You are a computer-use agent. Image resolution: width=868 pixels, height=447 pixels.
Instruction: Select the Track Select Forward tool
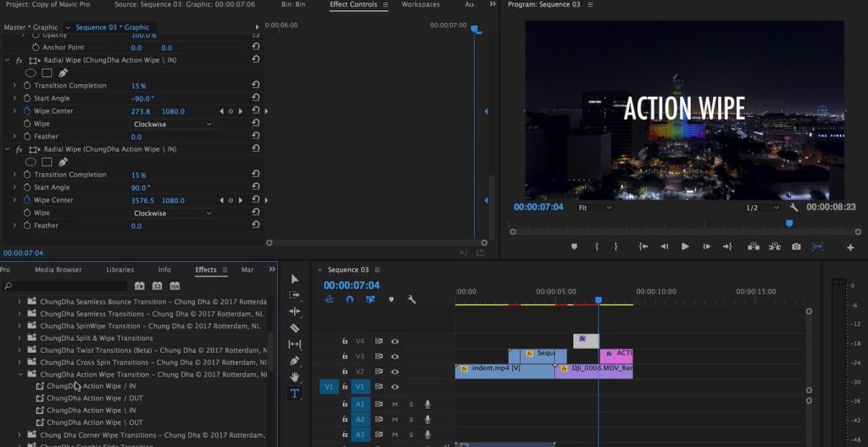coord(294,296)
